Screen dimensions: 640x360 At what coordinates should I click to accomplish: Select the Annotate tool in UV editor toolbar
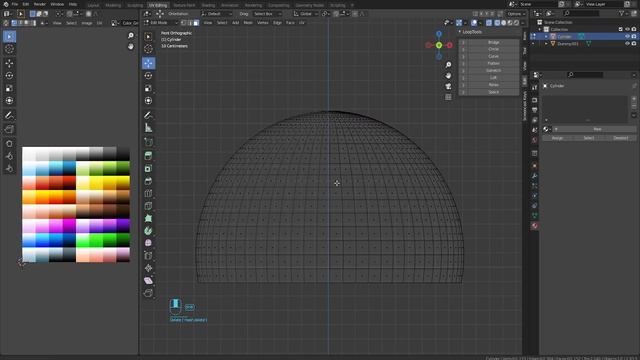[x=9, y=116]
